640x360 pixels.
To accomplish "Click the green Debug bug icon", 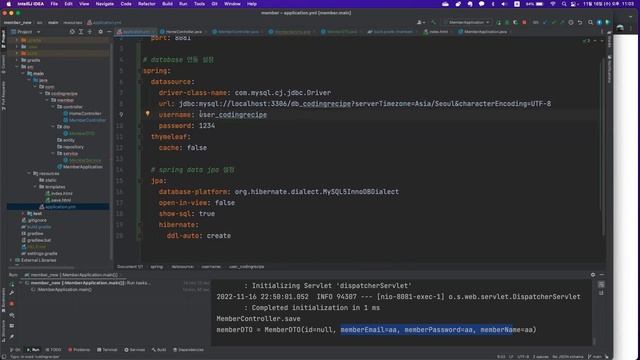I will coord(507,22).
